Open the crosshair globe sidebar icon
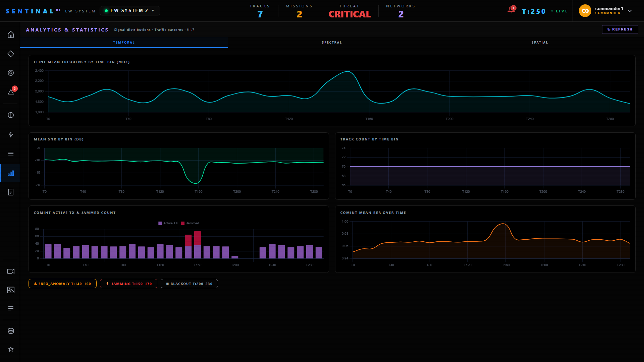Viewport: 644px width, 362px height. 11,115
